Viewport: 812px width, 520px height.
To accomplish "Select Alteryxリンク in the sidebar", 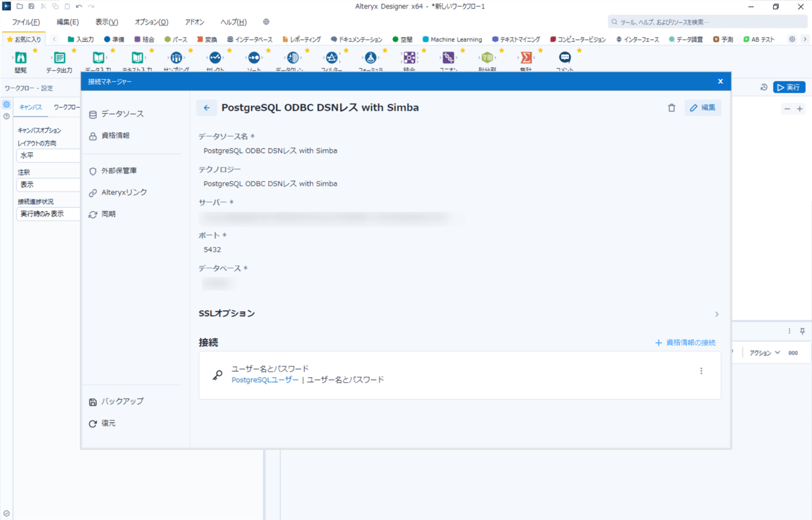I will [x=118, y=193].
